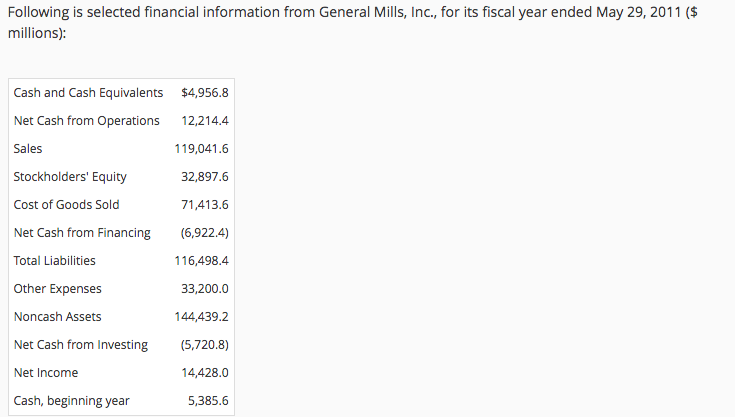This screenshot has height=417, width=735.
Task: Click the Sales row label
Action: [28, 149]
